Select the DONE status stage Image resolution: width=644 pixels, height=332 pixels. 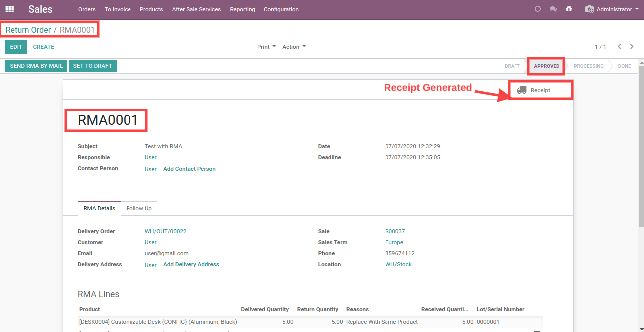click(x=624, y=66)
